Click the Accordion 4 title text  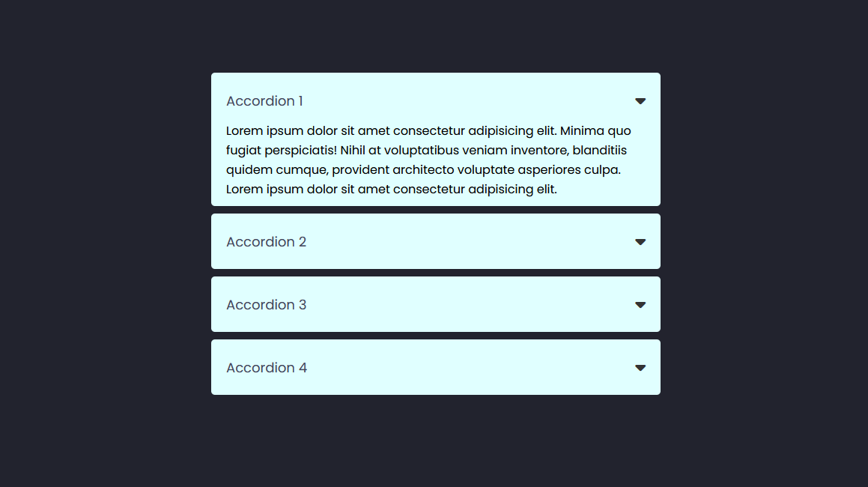coord(267,367)
